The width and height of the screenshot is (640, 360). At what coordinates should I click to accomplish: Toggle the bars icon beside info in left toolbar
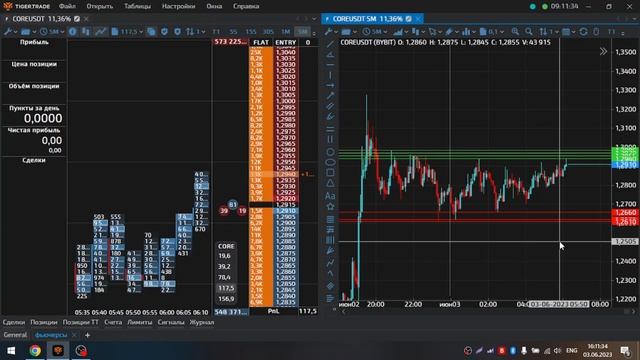click(85, 31)
